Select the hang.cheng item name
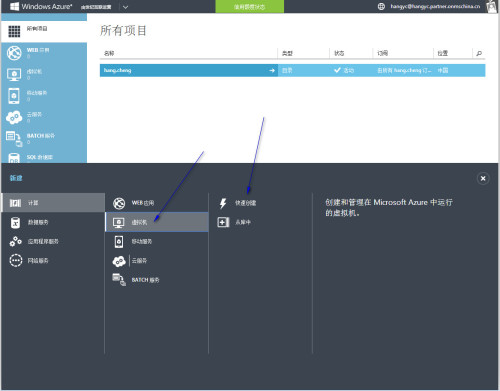This screenshot has height=391, width=500. coord(117,70)
